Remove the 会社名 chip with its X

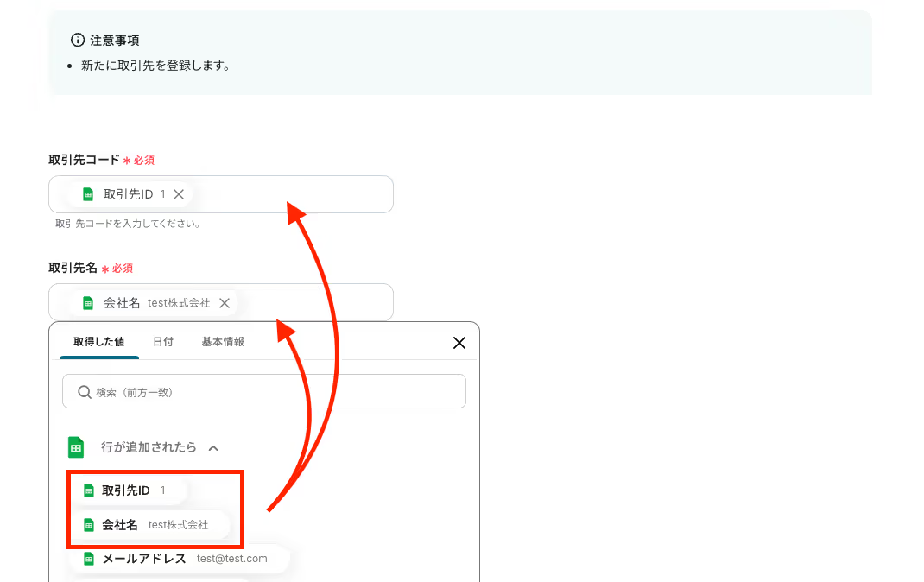(225, 303)
